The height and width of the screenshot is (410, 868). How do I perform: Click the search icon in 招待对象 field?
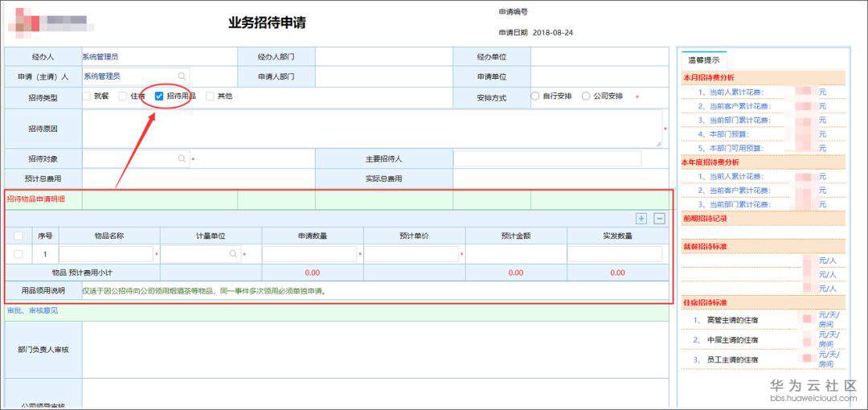[182, 158]
